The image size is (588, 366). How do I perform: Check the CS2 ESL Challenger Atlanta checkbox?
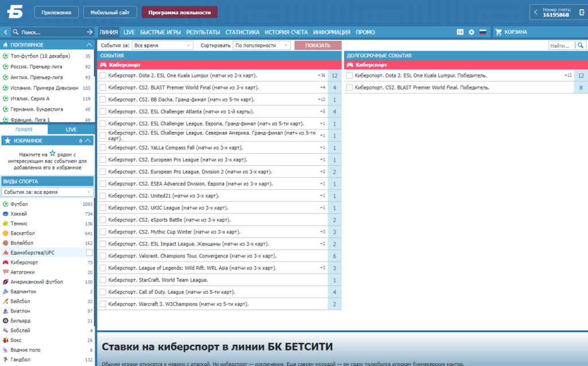point(103,112)
